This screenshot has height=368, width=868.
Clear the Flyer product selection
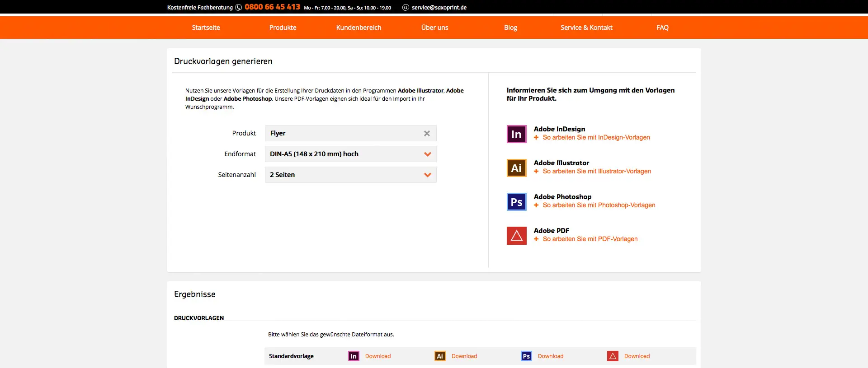click(x=427, y=134)
